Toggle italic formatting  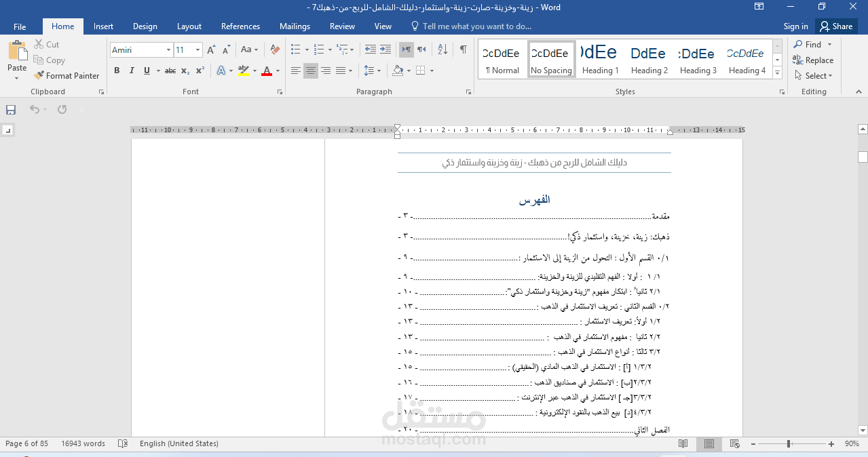click(x=131, y=71)
